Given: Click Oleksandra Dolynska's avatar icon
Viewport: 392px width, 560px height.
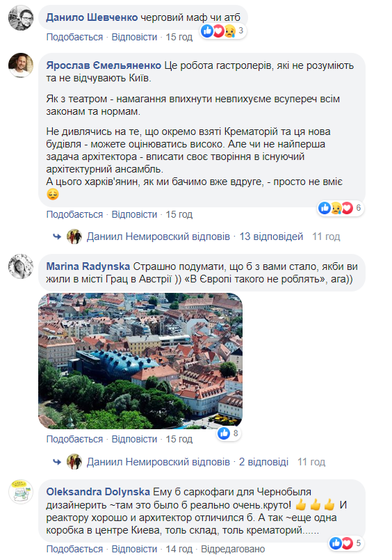Looking at the screenshot, I should tap(21, 492).
